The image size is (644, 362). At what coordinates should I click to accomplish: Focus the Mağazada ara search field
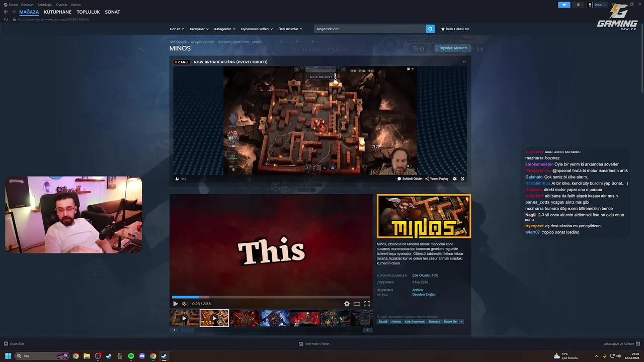pyautogui.click(x=370, y=29)
